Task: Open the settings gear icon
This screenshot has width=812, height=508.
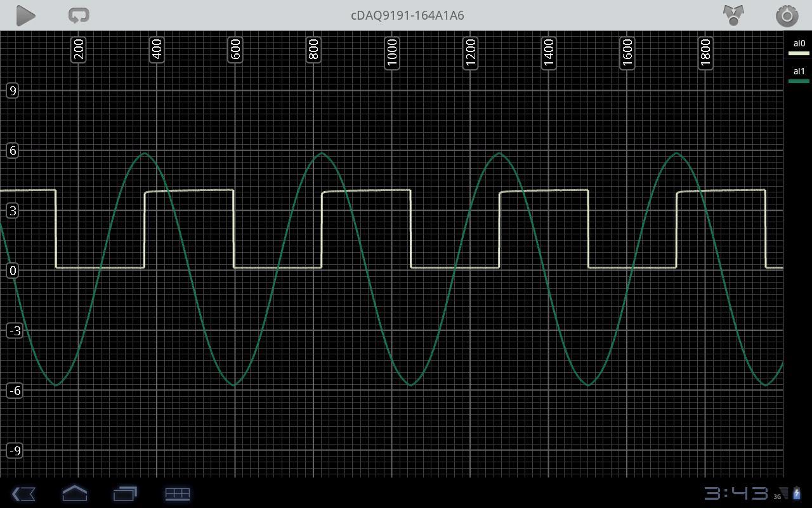Action: coord(787,15)
